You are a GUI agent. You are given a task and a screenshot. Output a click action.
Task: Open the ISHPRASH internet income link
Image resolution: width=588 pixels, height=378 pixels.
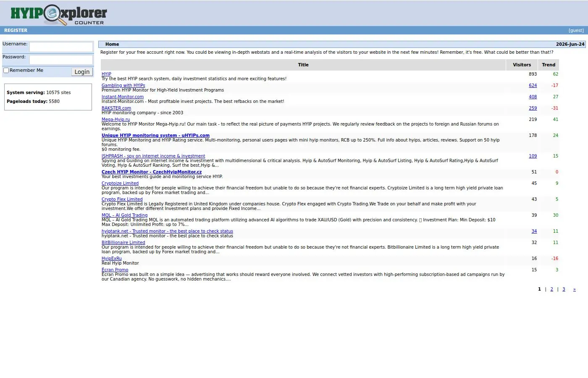pyautogui.click(x=153, y=156)
